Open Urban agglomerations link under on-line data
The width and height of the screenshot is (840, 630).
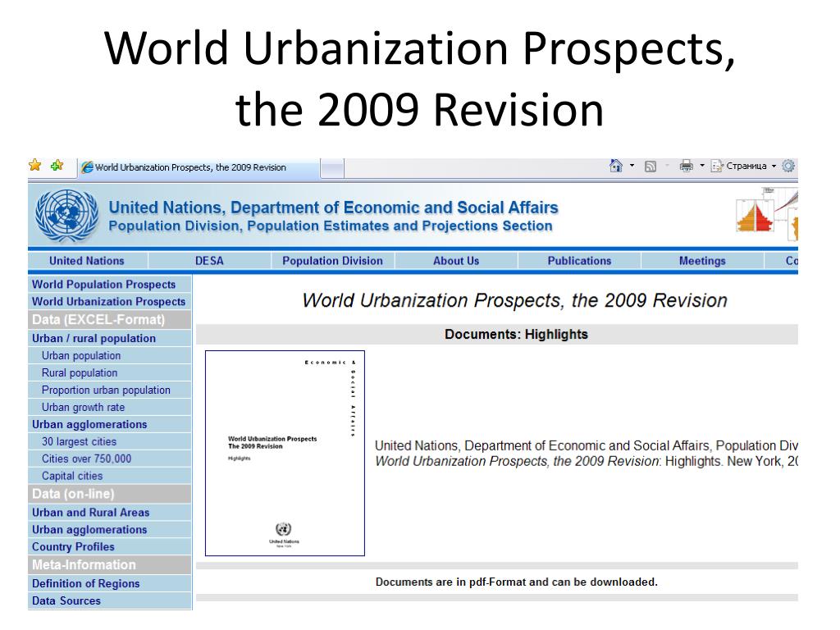click(x=89, y=529)
